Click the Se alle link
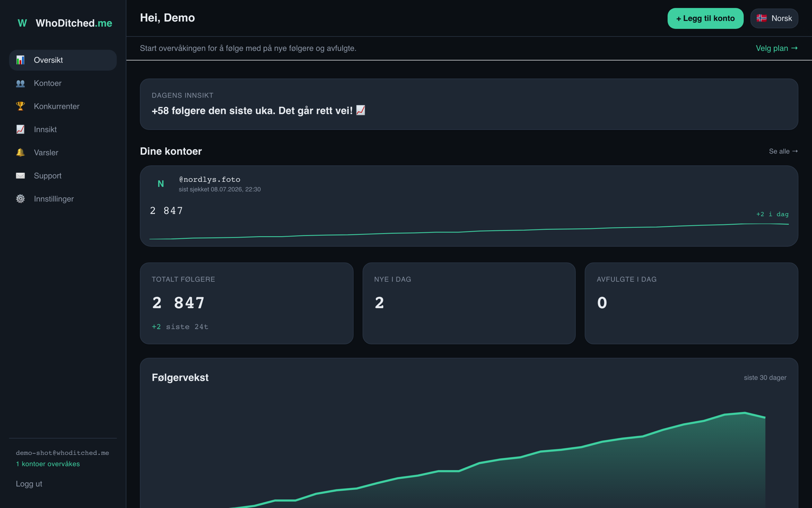The width and height of the screenshot is (812, 508). (783, 151)
